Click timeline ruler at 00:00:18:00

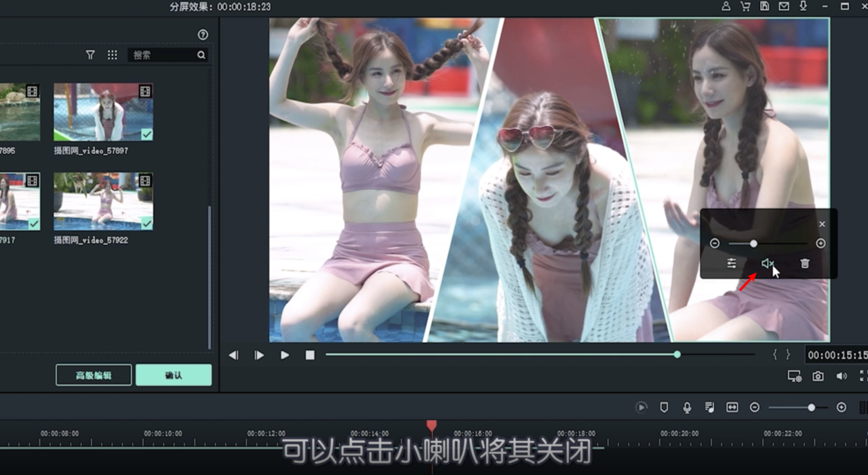(x=576, y=433)
